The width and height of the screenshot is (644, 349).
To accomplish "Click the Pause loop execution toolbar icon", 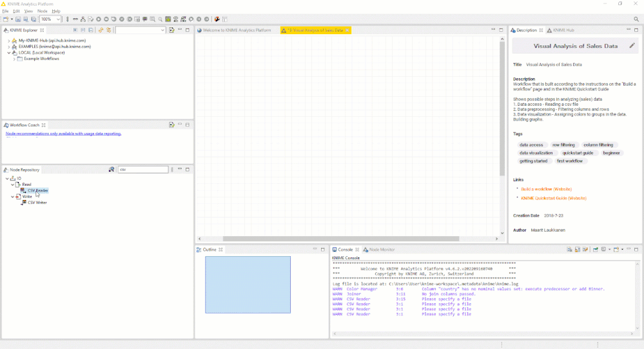I will click(x=199, y=19).
